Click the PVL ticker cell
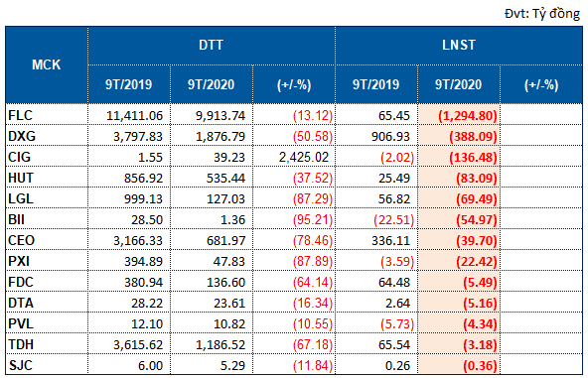The height and width of the screenshot is (378, 588). click(x=47, y=323)
